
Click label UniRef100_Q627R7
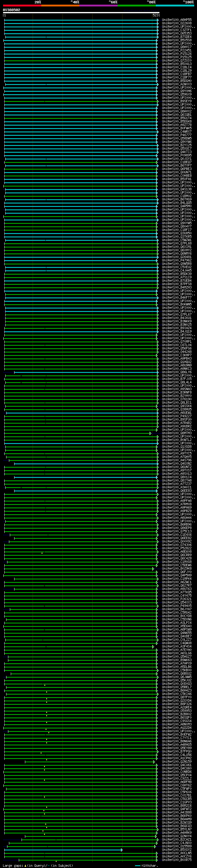point(177,585)
